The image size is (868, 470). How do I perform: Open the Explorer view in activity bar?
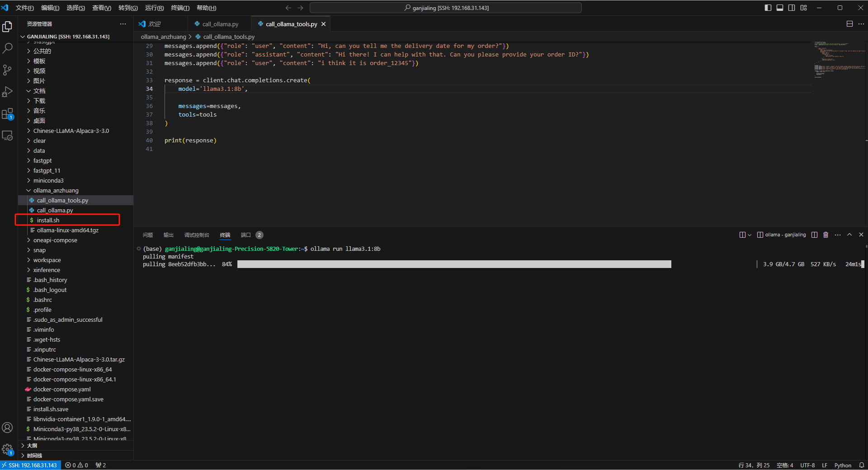pos(7,27)
